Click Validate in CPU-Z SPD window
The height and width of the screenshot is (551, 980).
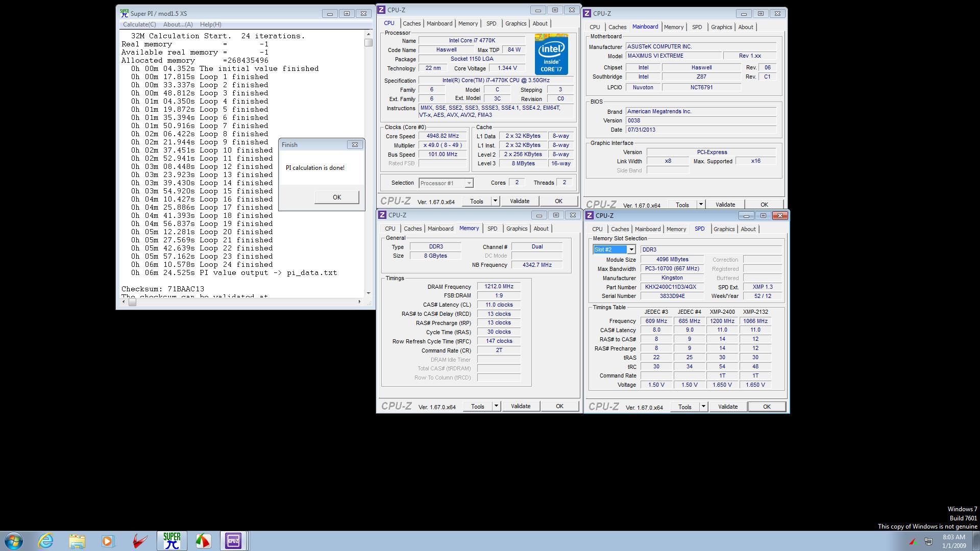727,407
